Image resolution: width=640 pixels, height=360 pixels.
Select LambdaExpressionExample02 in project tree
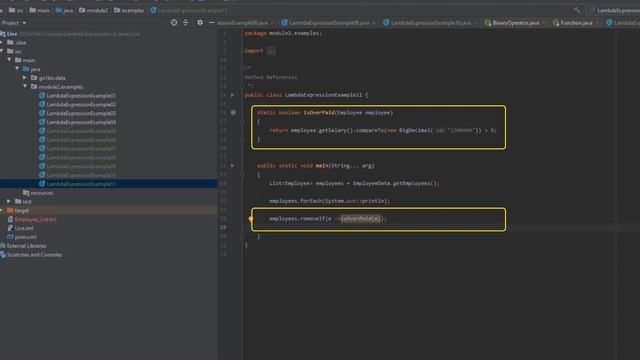tap(81, 104)
